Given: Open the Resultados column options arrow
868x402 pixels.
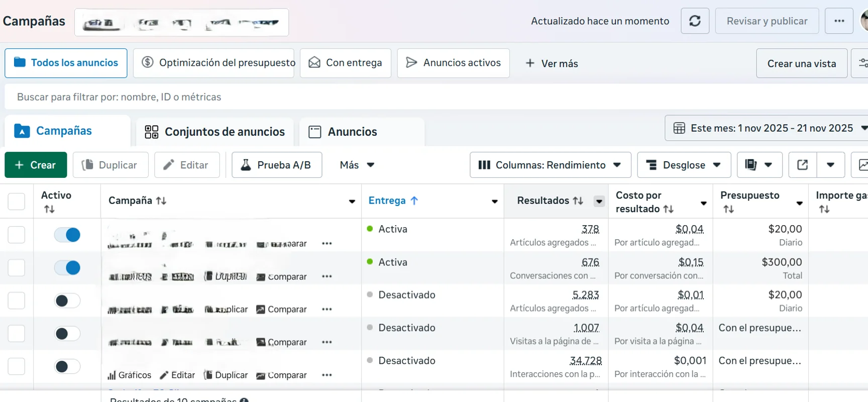Looking at the screenshot, I should (599, 201).
